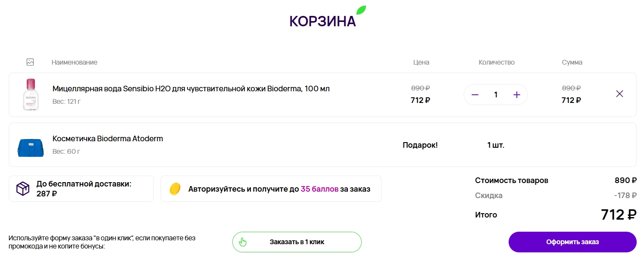Click the hand pointer icon on one-click order

(x=243, y=242)
